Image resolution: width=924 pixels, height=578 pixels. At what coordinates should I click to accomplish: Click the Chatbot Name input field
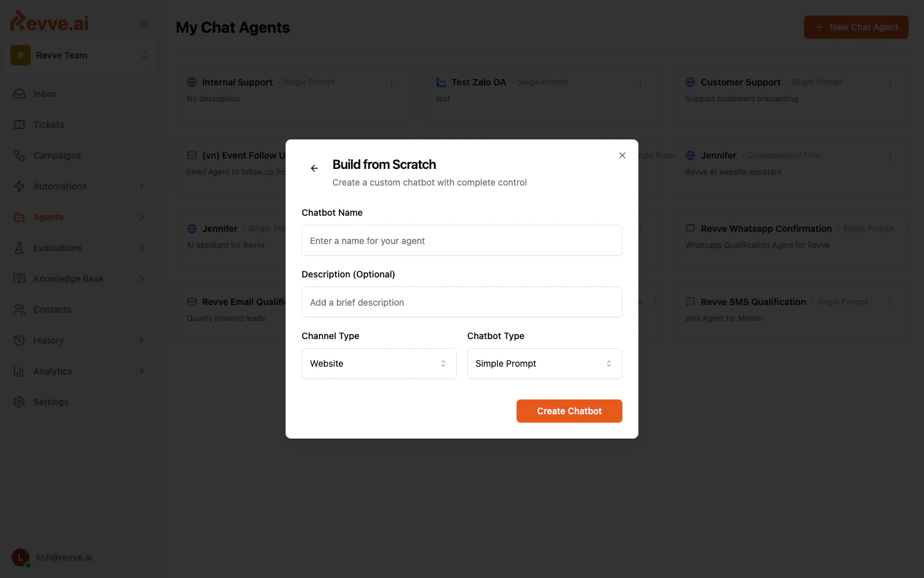coord(462,240)
